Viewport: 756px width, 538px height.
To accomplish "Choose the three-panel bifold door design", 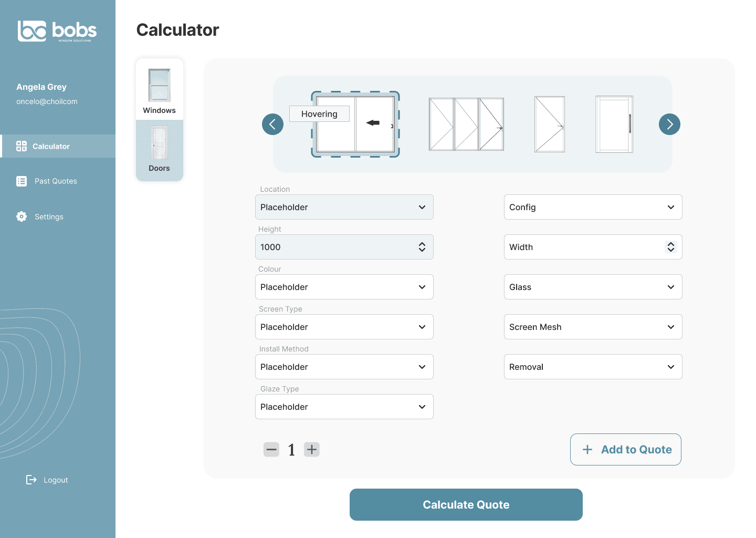I will [x=466, y=125].
